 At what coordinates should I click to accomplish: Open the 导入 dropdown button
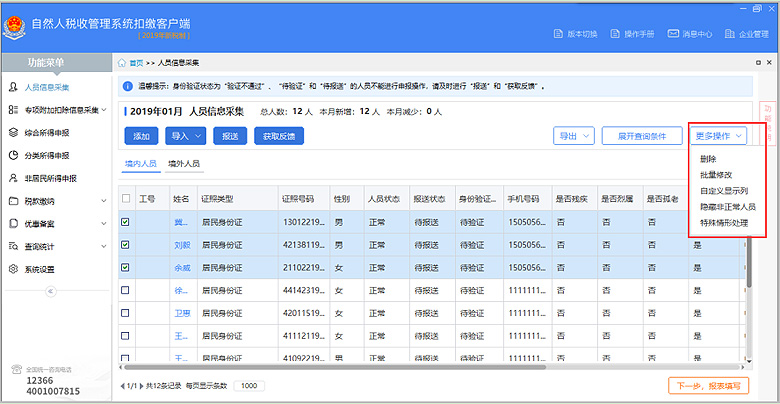[185, 135]
